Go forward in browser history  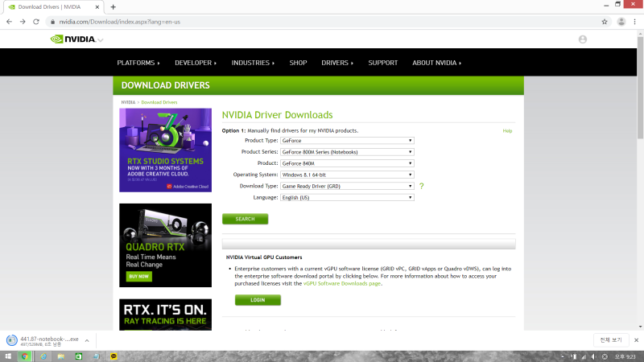click(x=23, y=22)
